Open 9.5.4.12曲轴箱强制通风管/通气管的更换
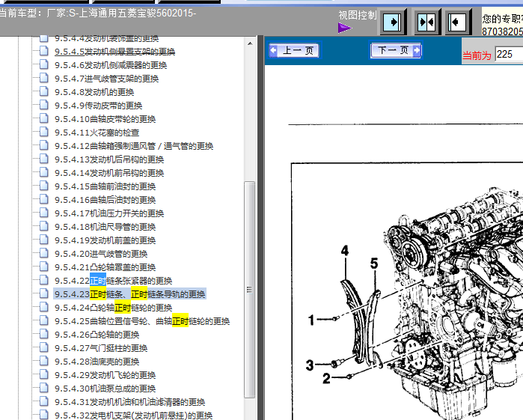 [x=134, y=146]
